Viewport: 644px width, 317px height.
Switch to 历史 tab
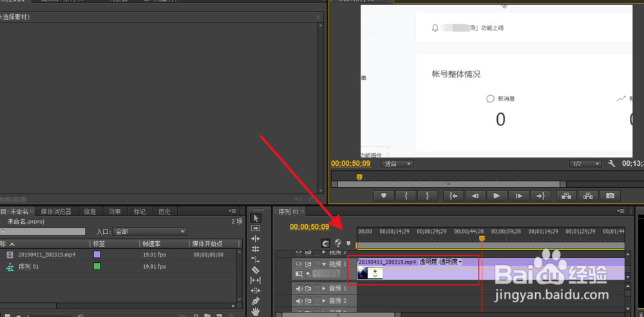164,212
